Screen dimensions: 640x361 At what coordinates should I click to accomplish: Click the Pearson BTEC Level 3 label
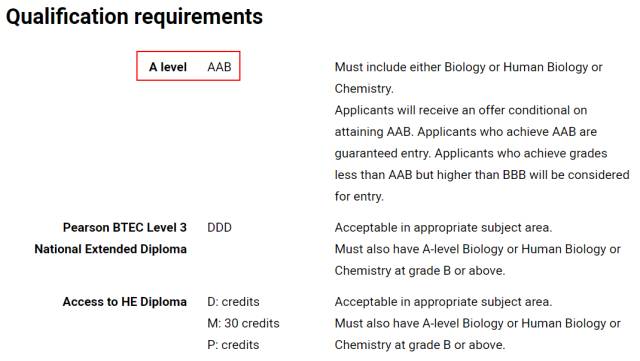pyautogui.click(x=124, y=227)
